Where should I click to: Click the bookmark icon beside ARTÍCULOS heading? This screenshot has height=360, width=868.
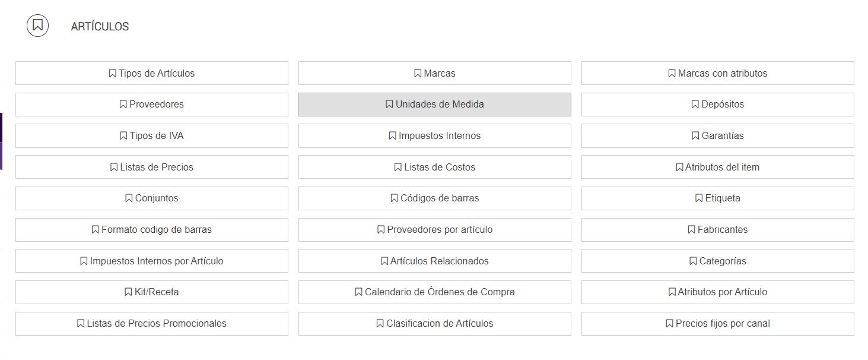coord(39,26)
